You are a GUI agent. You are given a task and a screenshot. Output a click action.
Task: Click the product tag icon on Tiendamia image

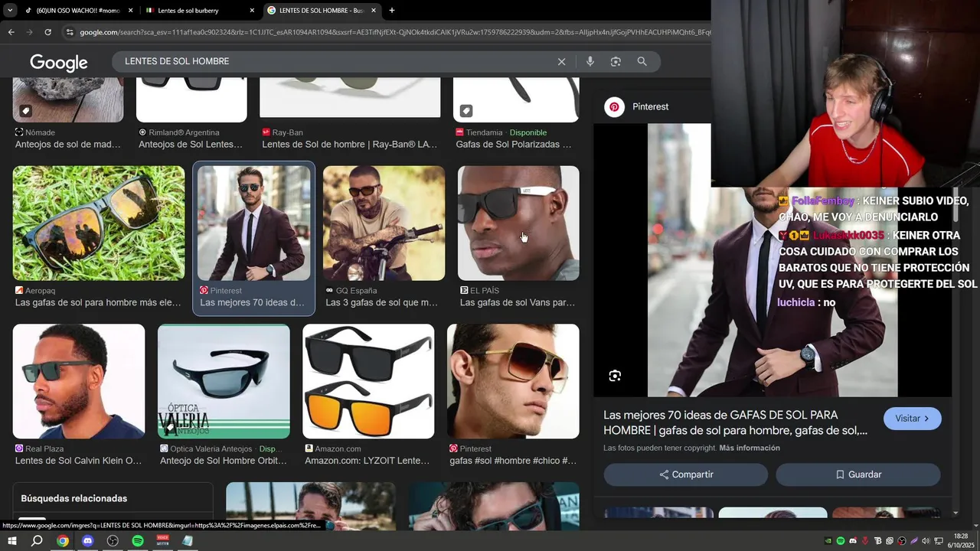[466, 111]
